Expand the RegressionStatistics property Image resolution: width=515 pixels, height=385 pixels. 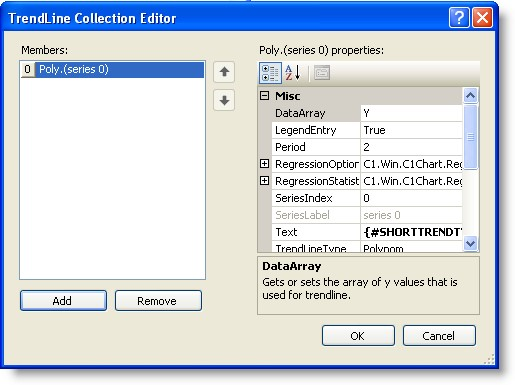click(x=264, y=181)
